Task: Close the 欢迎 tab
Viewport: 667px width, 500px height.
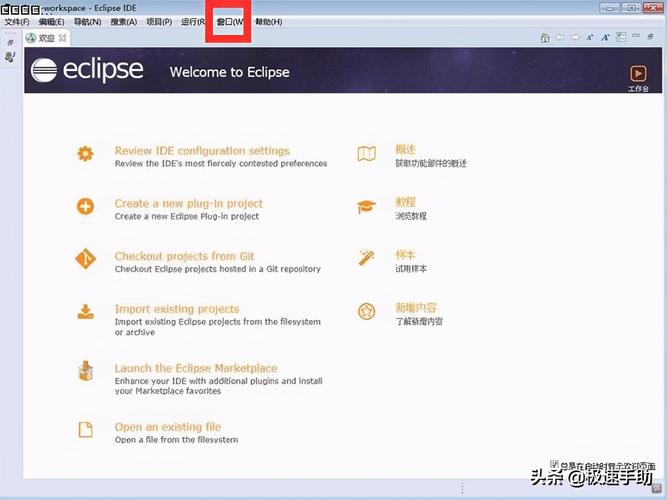Action: tap(63, 38)
